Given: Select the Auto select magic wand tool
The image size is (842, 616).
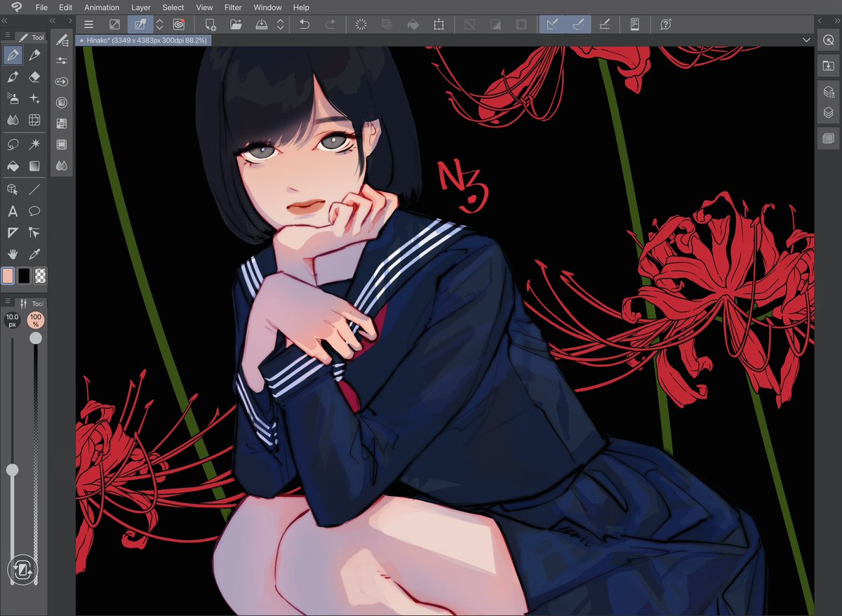Looking at the screenshot, I should (34, 144).
